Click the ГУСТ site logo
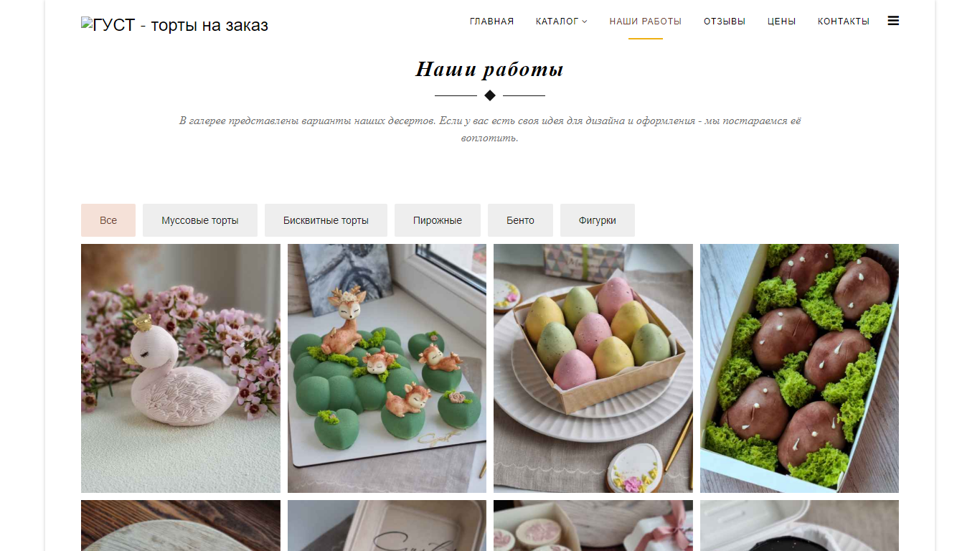This screenshot has width=980, height=551. click(x=175, y=25)
